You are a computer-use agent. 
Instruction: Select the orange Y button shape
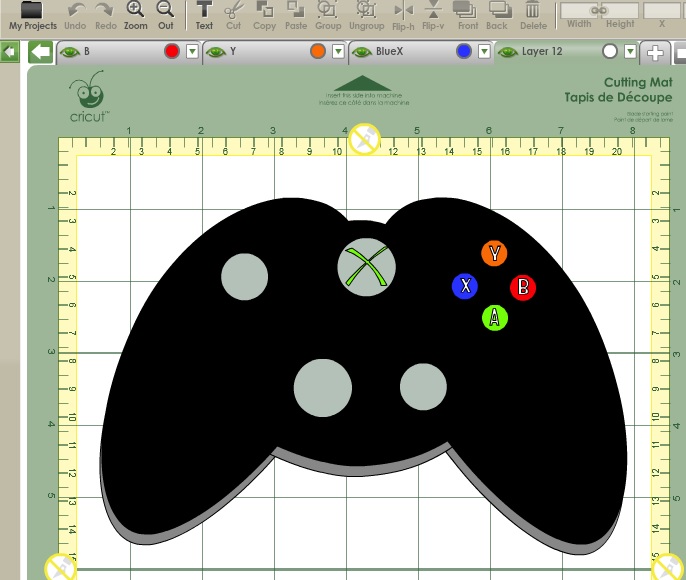494,253
